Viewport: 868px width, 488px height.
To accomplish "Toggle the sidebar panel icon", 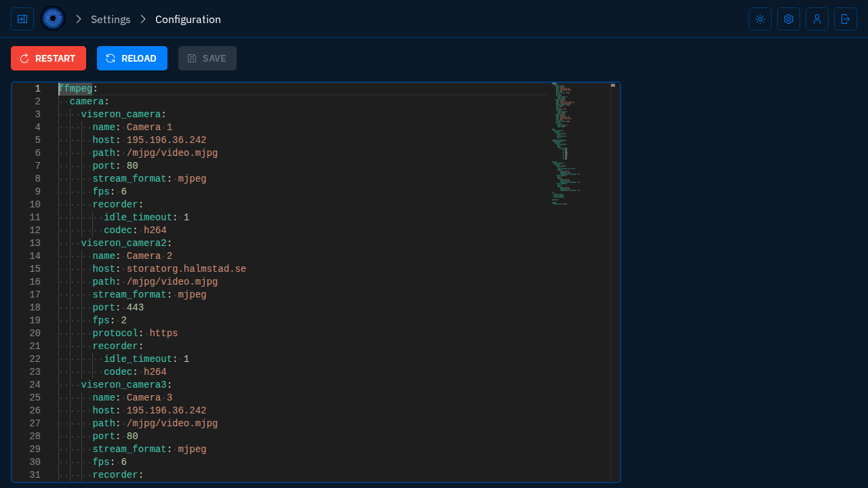I will pyautogui.click(x=22, y=19).
